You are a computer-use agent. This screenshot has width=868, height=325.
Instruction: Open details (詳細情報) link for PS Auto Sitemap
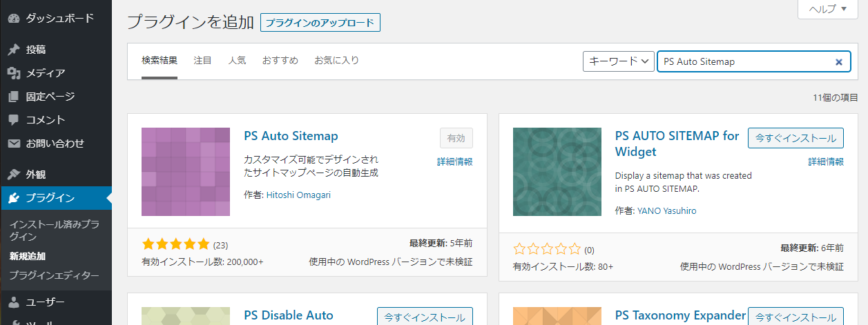455,161
